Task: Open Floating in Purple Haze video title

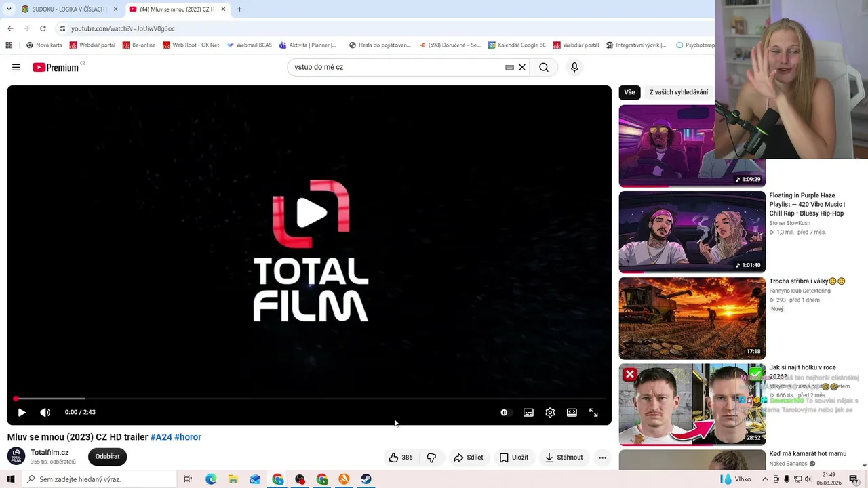Action: pos(807,204)
